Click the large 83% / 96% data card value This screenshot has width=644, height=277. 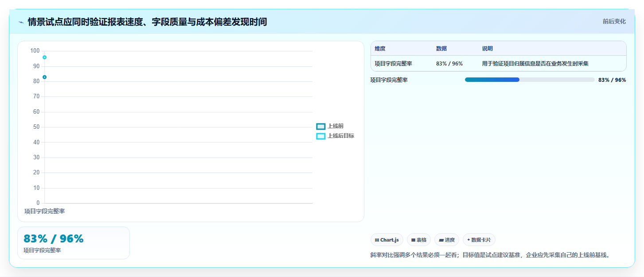click(54, 239)
